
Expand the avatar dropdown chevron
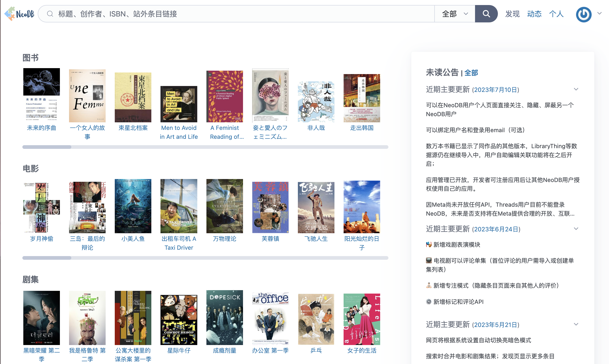(599, 13)
